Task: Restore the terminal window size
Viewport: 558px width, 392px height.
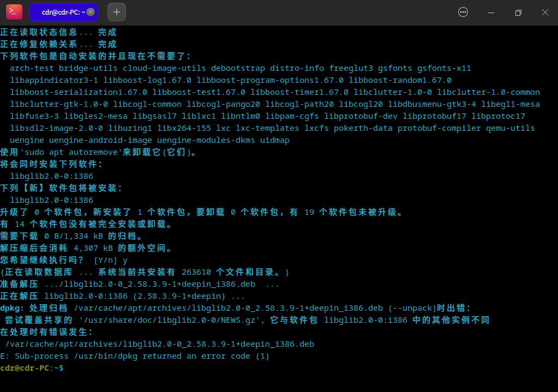Action: (517, 11)
